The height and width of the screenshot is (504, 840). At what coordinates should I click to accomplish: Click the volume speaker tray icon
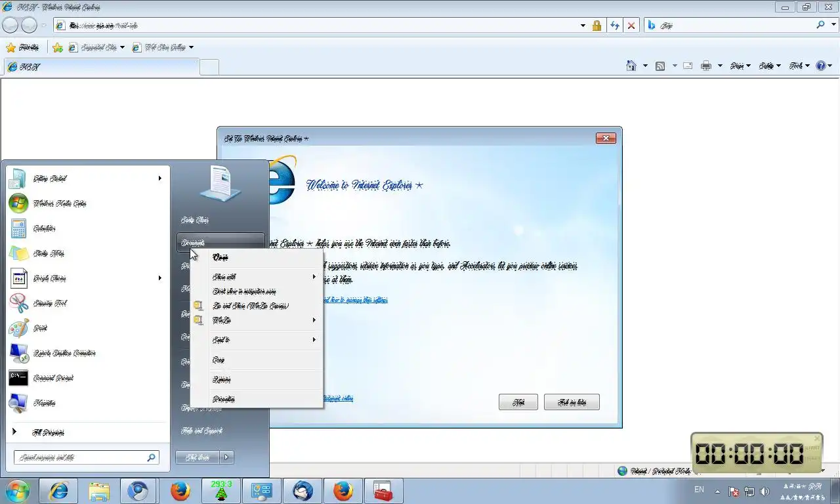765,492
